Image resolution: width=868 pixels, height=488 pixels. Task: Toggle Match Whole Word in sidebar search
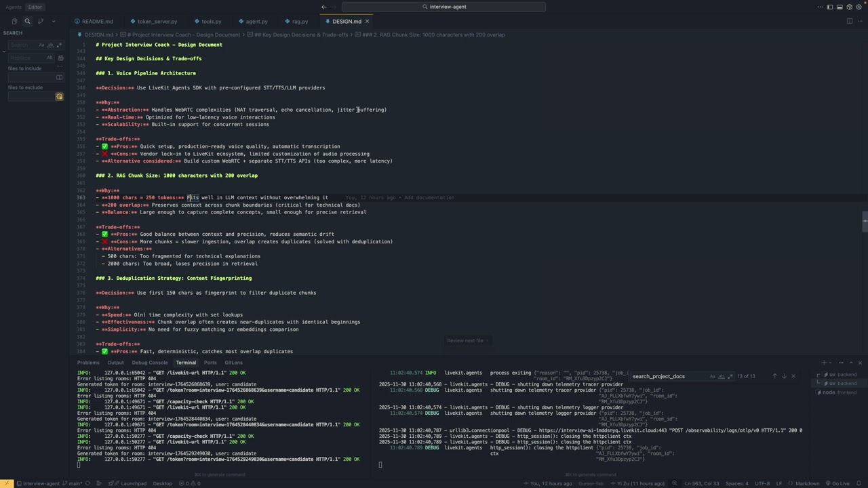pos(51,45)
